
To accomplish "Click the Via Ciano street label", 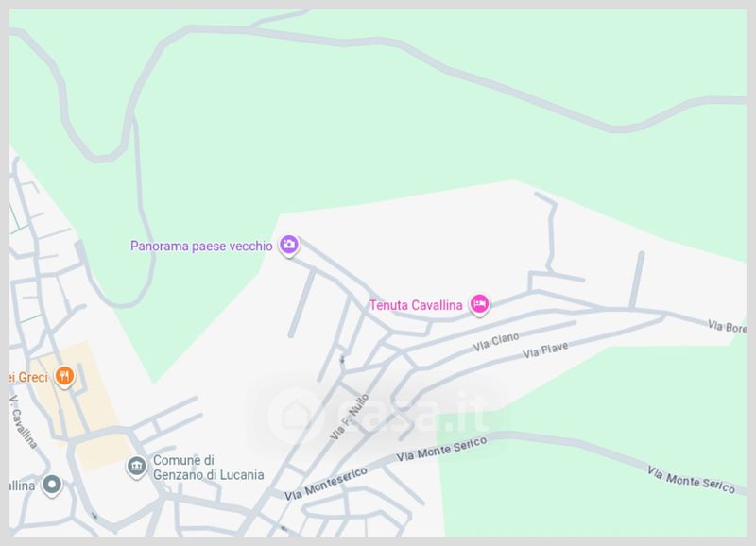I will (496, 341).
